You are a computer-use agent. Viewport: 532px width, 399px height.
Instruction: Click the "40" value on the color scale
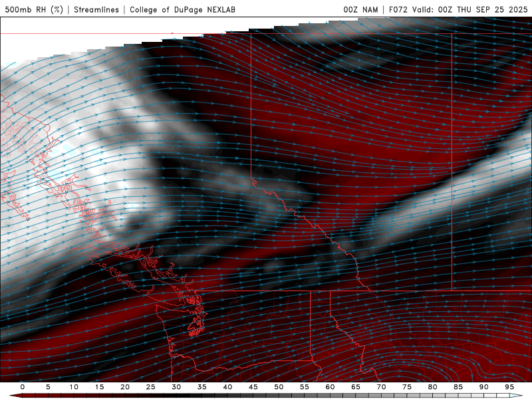(227, 387)
